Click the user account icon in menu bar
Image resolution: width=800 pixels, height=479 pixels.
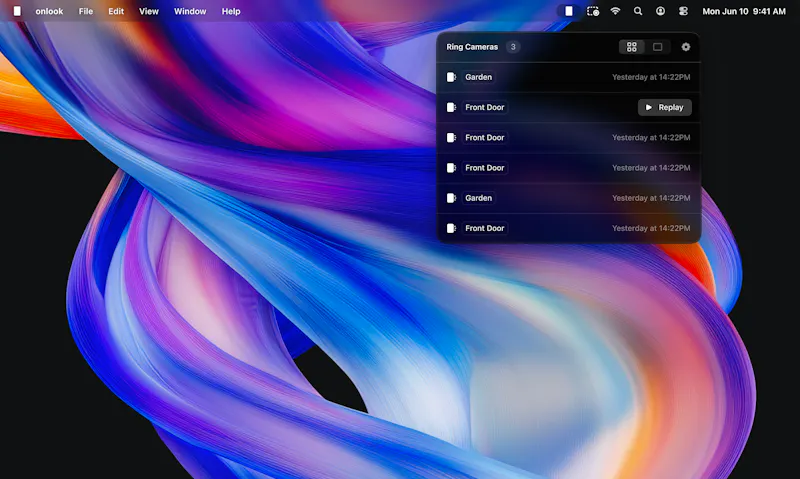click(660, 11)
